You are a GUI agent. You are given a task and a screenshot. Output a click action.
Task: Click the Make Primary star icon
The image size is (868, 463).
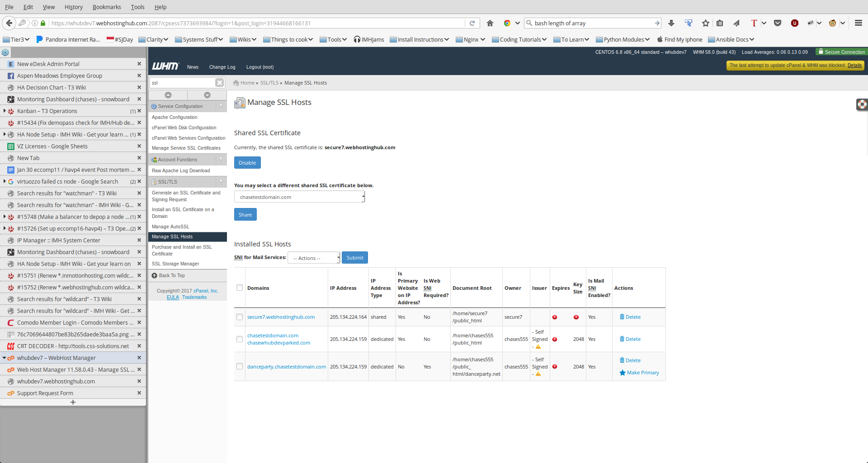click(x=623, y=373)
